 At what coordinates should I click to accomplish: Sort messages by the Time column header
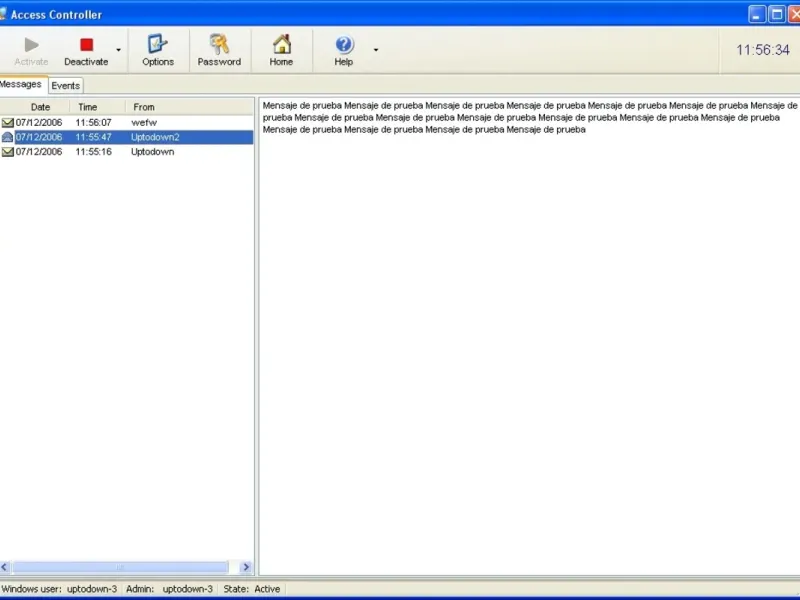click(x=97, y=107)
